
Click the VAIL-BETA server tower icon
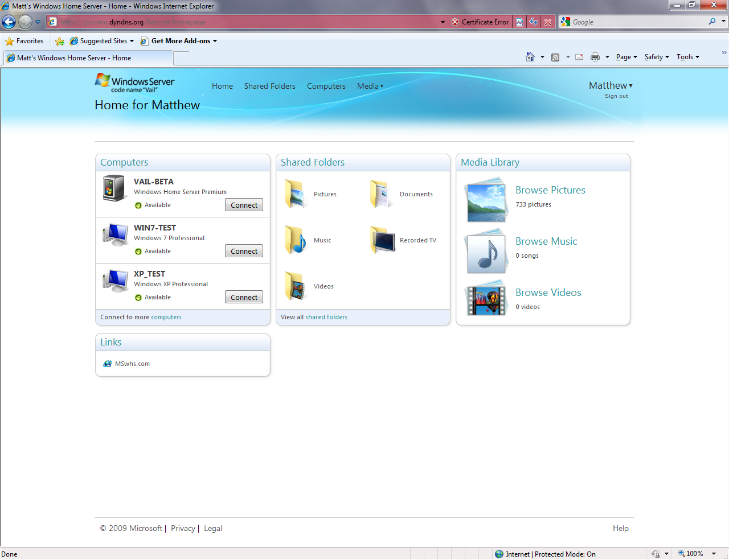114,188
